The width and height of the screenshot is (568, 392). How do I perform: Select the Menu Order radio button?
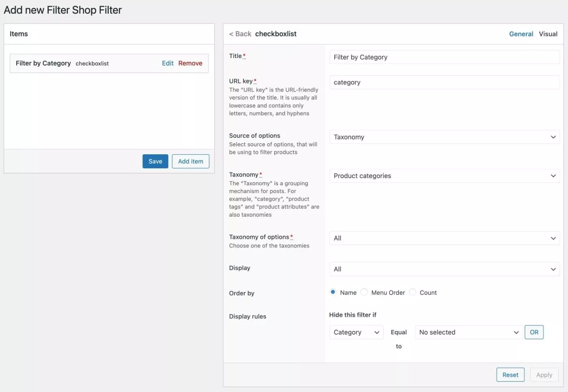(364, 292)
